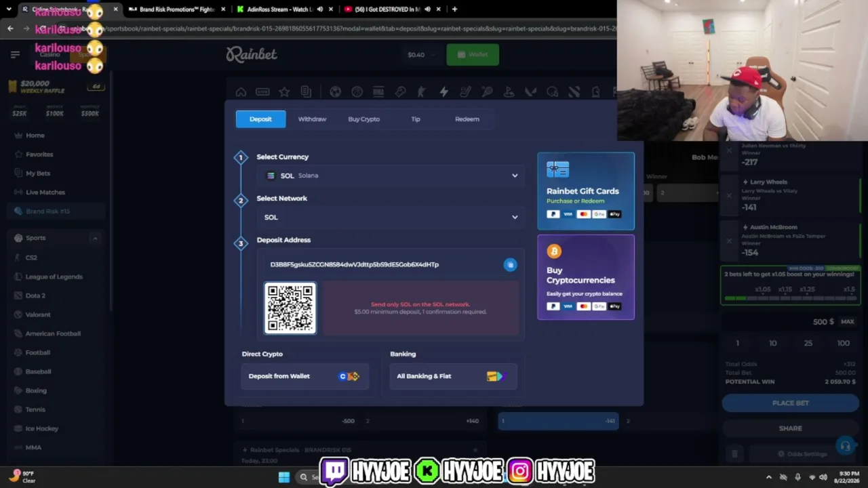Screen dimensions: 868x488
Task: Remove Larry Wheels bet from slip
Action: pos(729,196)
